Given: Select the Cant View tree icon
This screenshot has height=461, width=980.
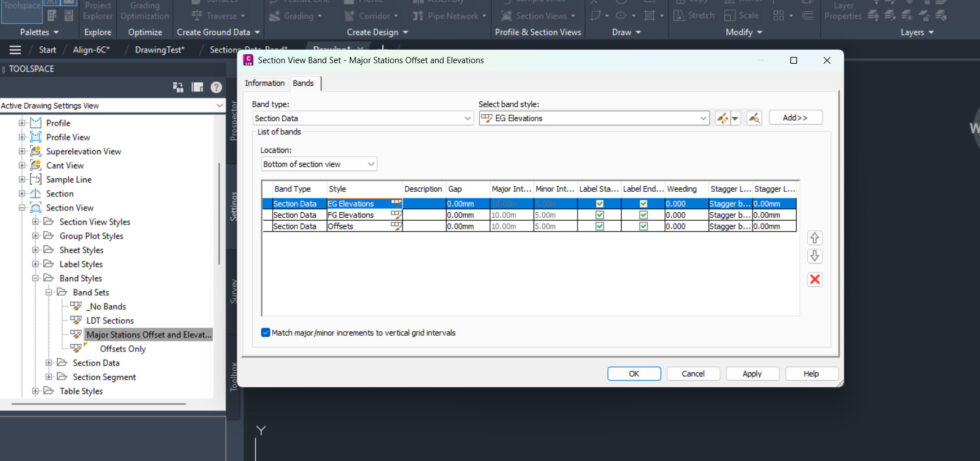Looking at the screenshot, I should click(x=36, y=166).
